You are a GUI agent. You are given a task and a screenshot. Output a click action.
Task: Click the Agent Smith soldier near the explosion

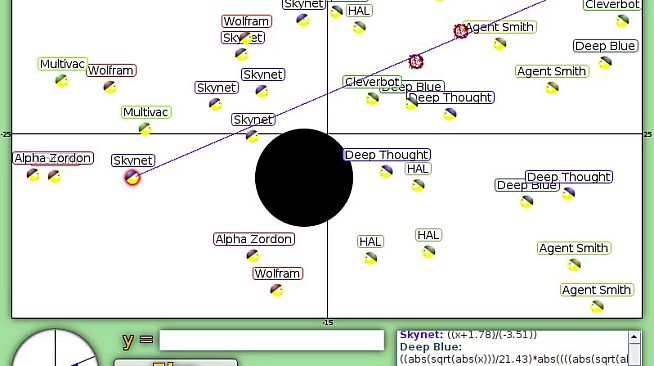coord(500,43)
